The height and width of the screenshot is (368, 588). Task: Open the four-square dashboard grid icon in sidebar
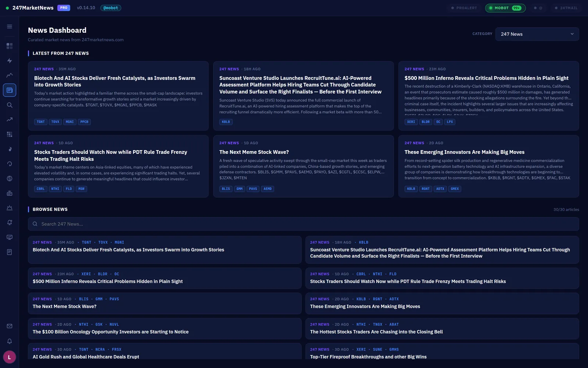pos(10,46)
